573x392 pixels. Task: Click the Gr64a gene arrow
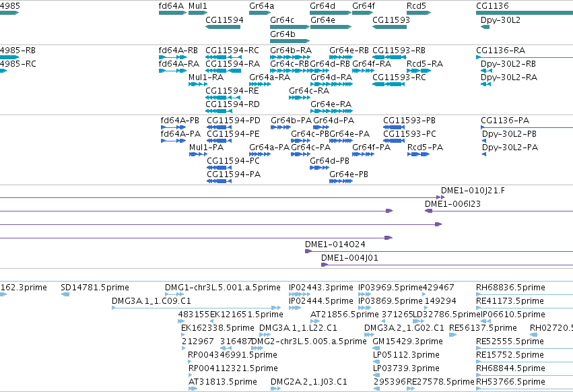[x=260, y=13]
